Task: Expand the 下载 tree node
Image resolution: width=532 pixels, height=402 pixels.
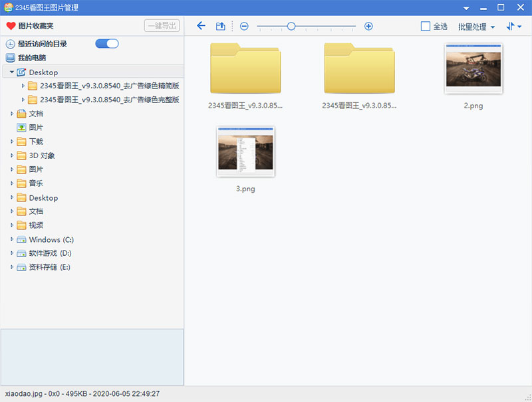Action: (x=12, y=142)
